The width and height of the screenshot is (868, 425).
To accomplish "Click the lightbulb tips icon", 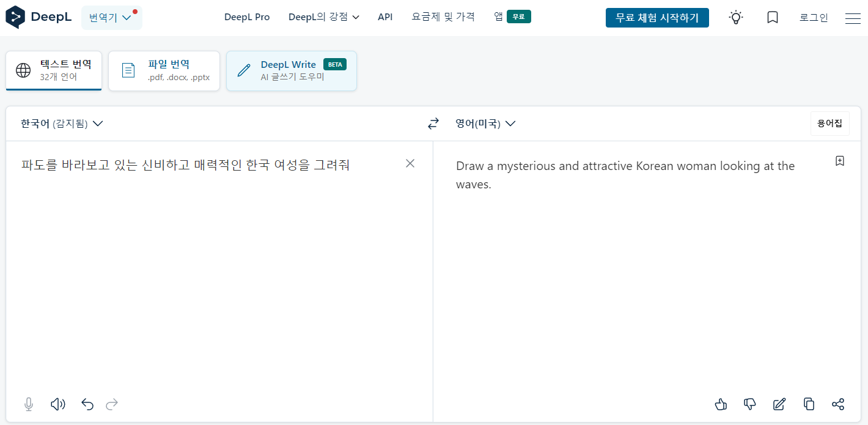I will click(736, 18).
